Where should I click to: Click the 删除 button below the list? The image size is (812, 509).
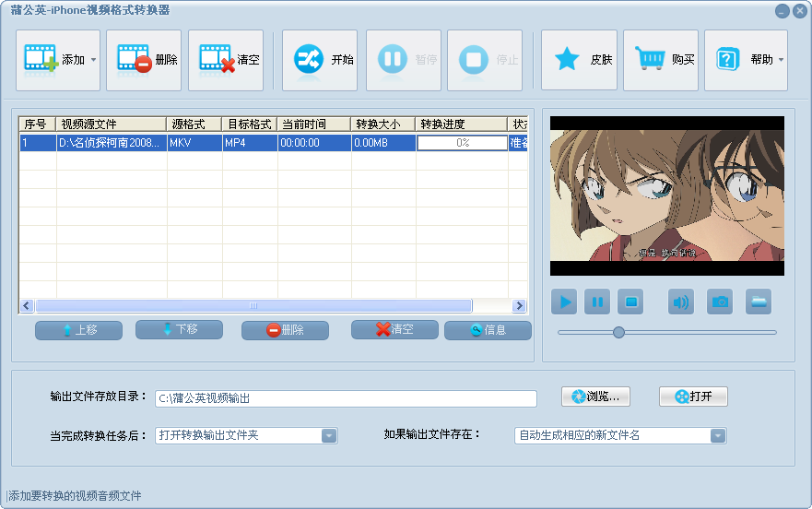pos(285,330)
